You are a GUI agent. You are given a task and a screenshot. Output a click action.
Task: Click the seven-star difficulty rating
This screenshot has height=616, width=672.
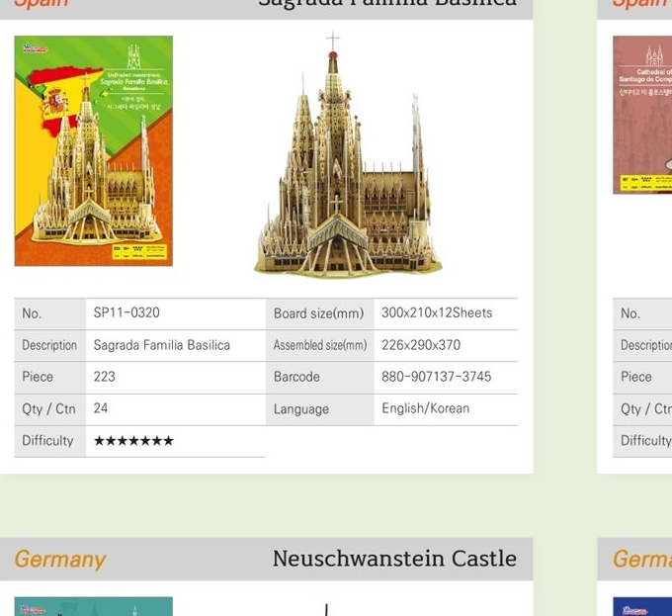click(x=133, y=441)
